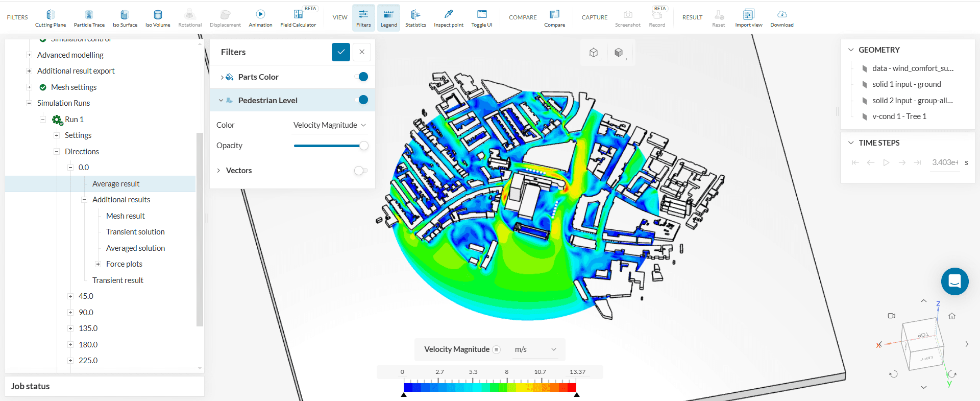This screenshot has height=401, width=980.
Task: Click the Iso Volume tool
Action: (158, 18)
